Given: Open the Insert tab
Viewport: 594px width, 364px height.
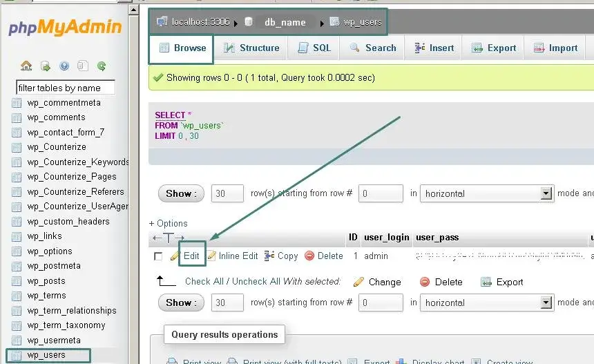Looking at the screenshot, I should click(x=434, y=48).
